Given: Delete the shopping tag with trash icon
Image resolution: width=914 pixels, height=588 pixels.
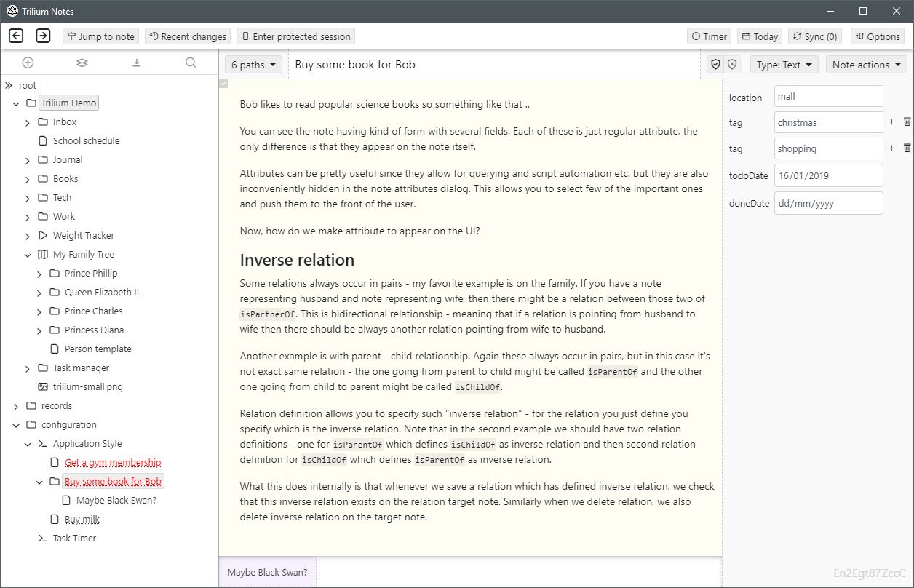Looking at the screenshot, I should [907, 148].
